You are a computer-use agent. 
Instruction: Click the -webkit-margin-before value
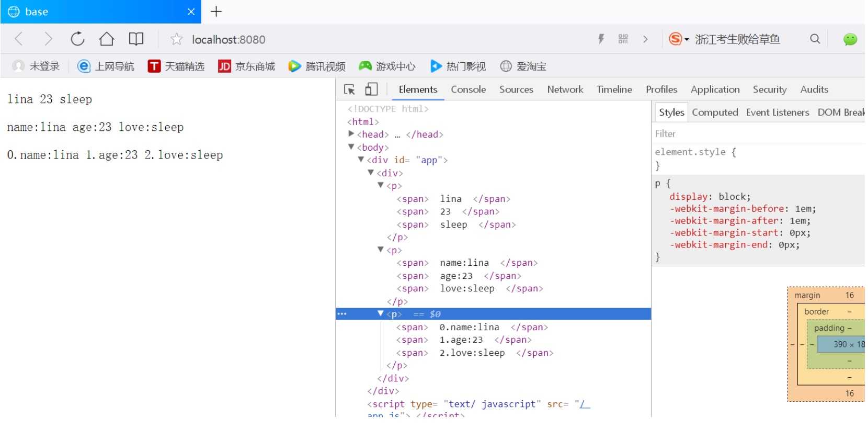(803, 209)
